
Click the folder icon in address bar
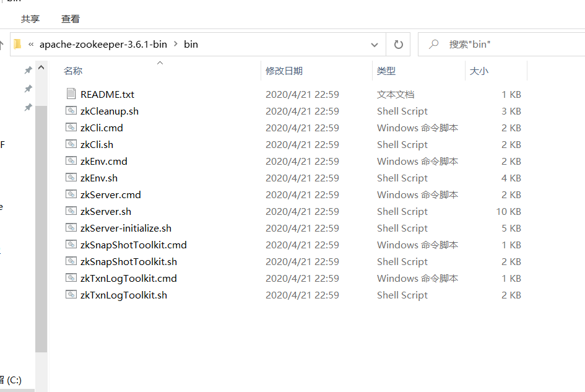coord(17,45)
